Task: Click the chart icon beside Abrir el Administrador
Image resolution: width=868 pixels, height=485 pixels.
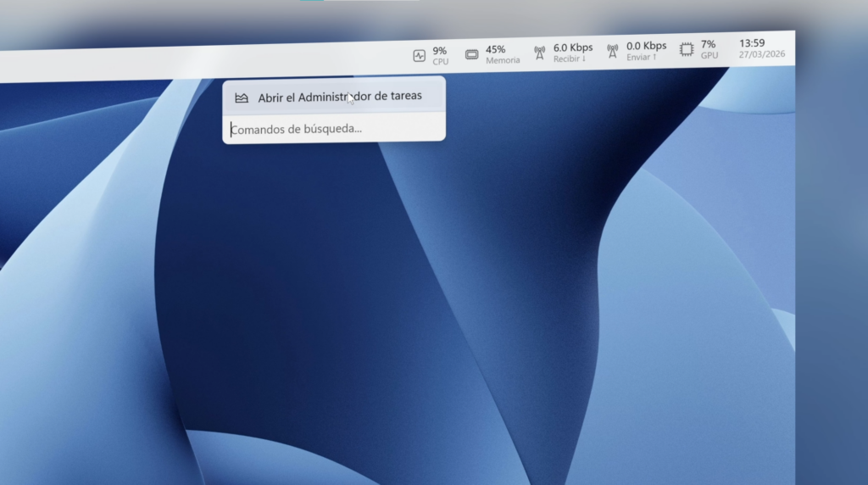Action: 242,98
